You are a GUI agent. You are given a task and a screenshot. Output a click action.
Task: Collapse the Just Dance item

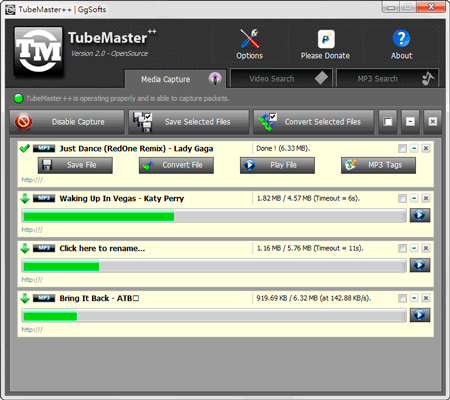tap(414, 148)
